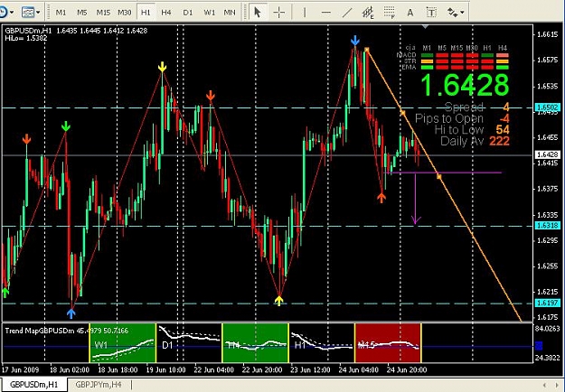Viewport: 565px width, 392px height.
Task: Switch chart to M15 timeframe
Action: click(103, 13)
